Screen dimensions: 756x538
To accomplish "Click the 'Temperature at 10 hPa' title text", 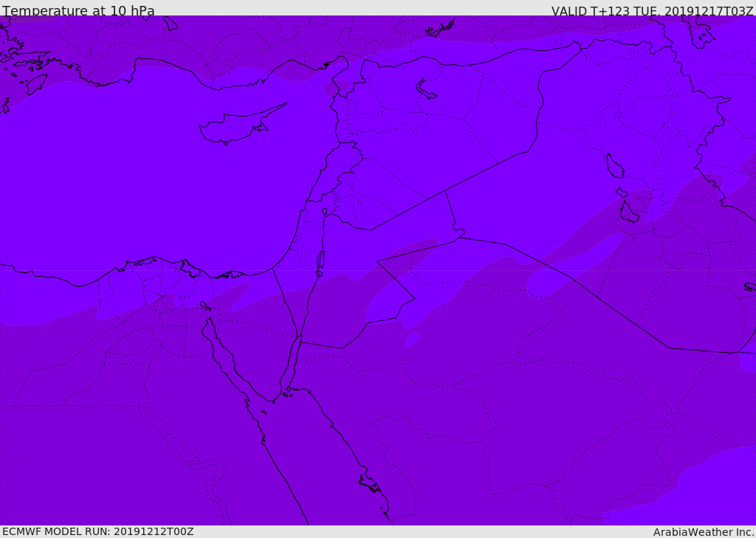I will coord(78,10).
